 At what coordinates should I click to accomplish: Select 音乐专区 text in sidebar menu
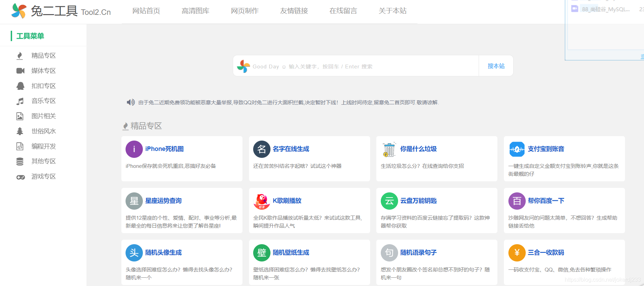(44, 101)
